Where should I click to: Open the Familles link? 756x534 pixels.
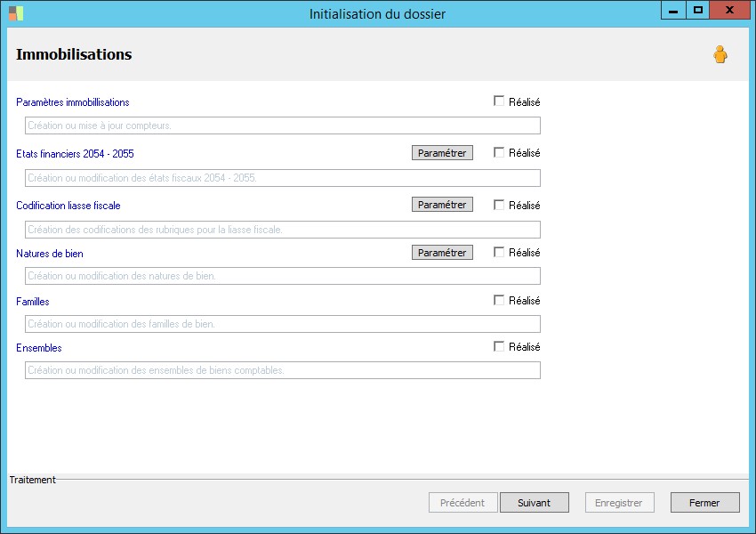[x=33, y=302]
